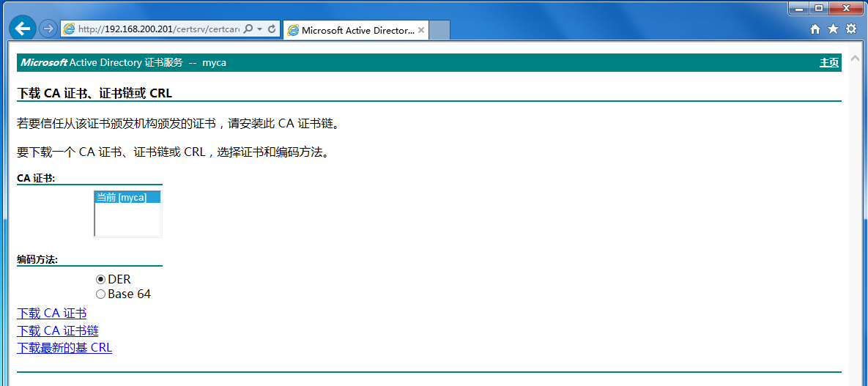Click the browser Back arrow button

[x=23, y=29]
